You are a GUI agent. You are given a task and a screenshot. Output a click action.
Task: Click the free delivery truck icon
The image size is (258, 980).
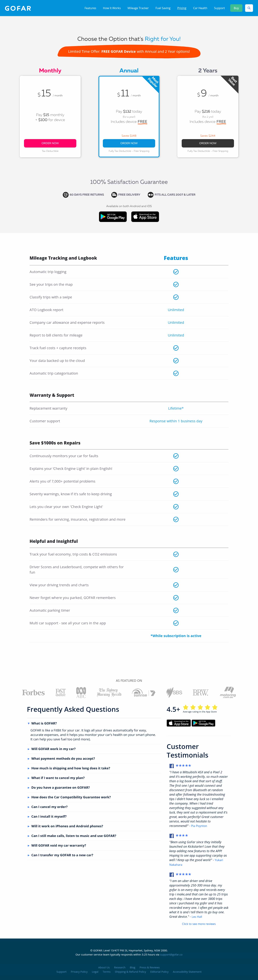(x=114, y=195)
